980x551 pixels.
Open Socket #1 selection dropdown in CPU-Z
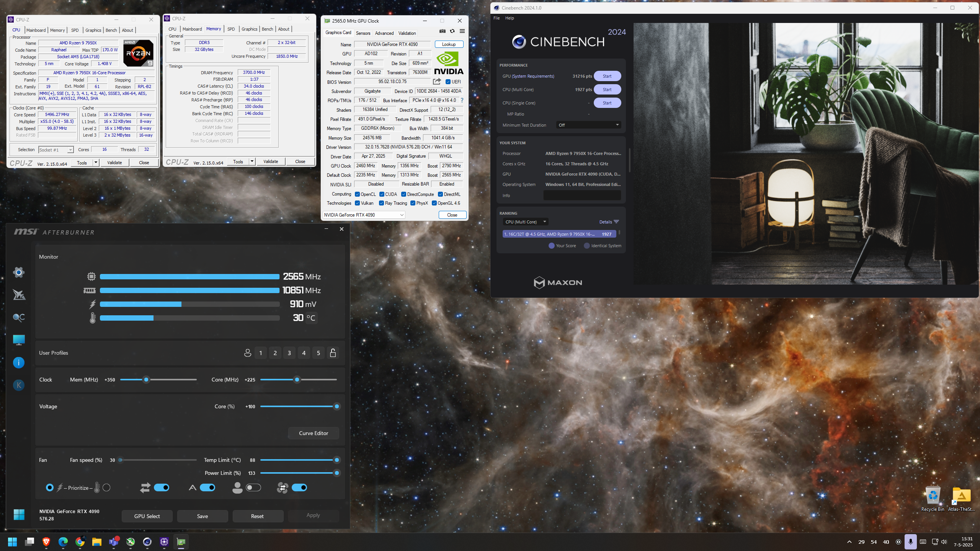click(56, 150)
